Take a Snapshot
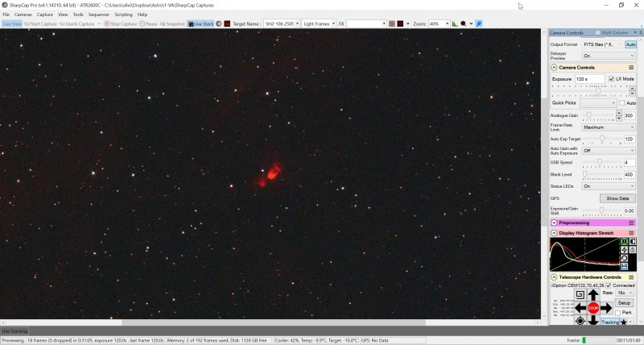The height and width of the screenshot is (345, 644). point(172,24)
